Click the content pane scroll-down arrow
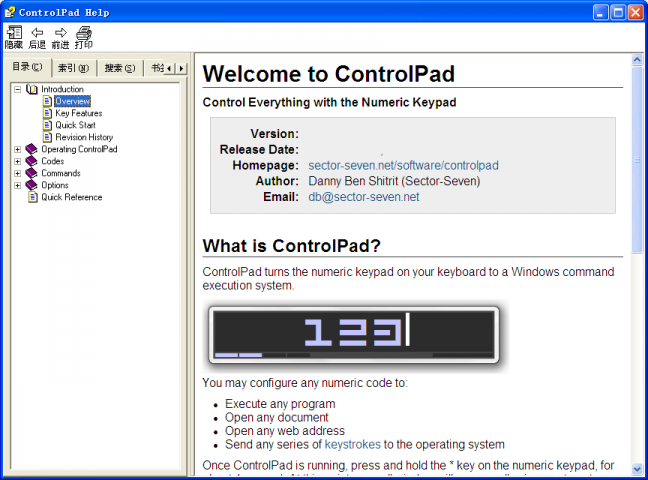This screenshot has width=648, height=480. (x=637, y=468)
